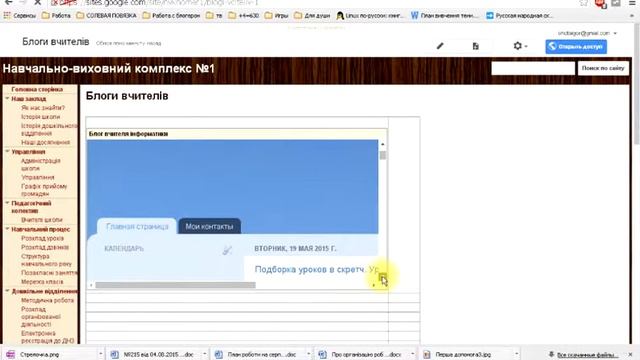Image resolution: width=640 pixels, height=360 pixels.
Task: Open Головна сторінка in sidebar
Action: pos(37,89)
